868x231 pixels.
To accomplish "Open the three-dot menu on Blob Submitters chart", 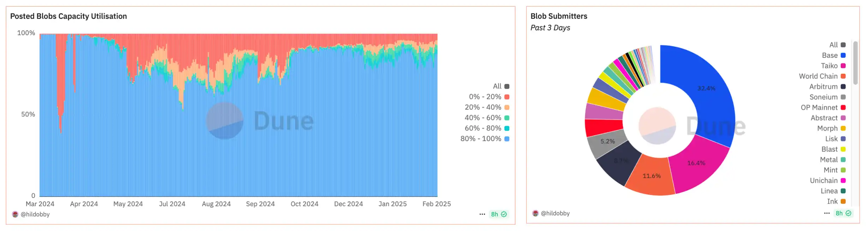I will point(827,213).
